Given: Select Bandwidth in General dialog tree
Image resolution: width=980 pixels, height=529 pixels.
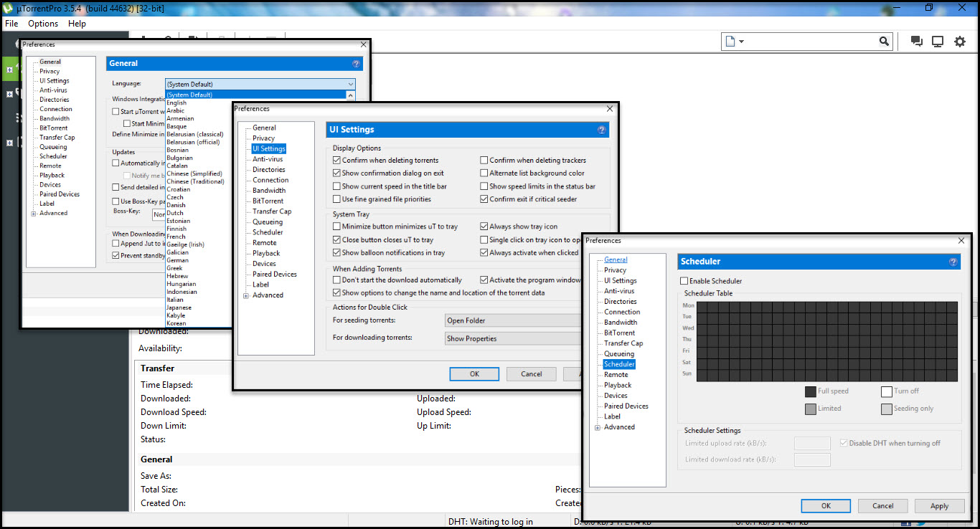Looking at the screenshot, I should [55, 119].
